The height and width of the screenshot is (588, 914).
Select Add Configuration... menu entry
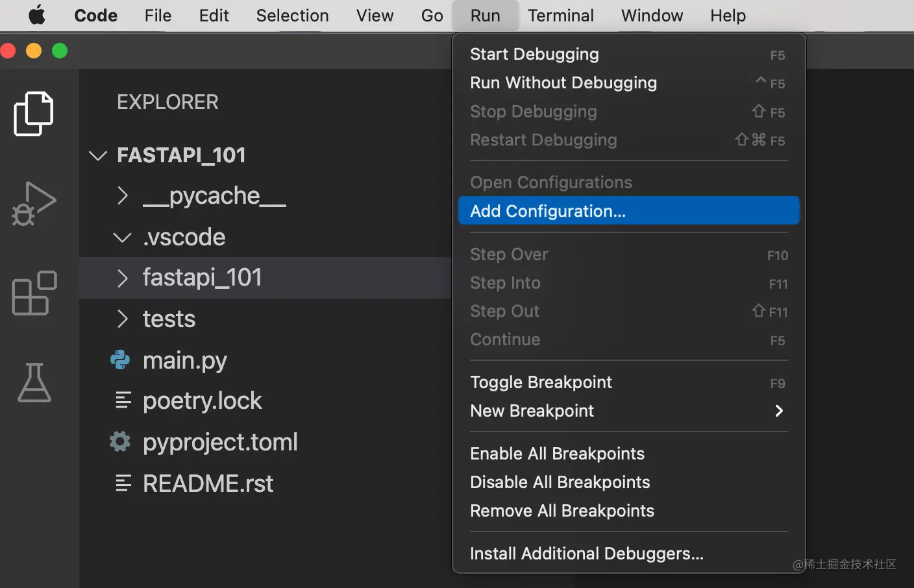[x=628, y=211]
